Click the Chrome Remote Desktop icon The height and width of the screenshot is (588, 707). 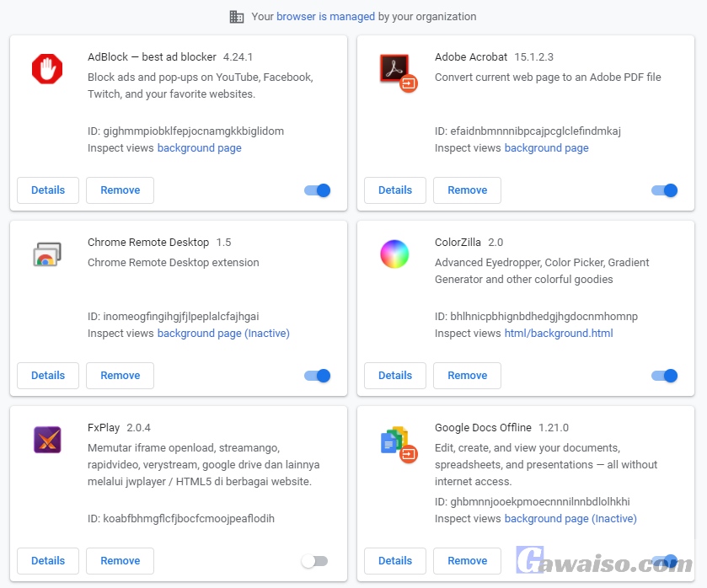pyautogui.click(x=47, y=255)
